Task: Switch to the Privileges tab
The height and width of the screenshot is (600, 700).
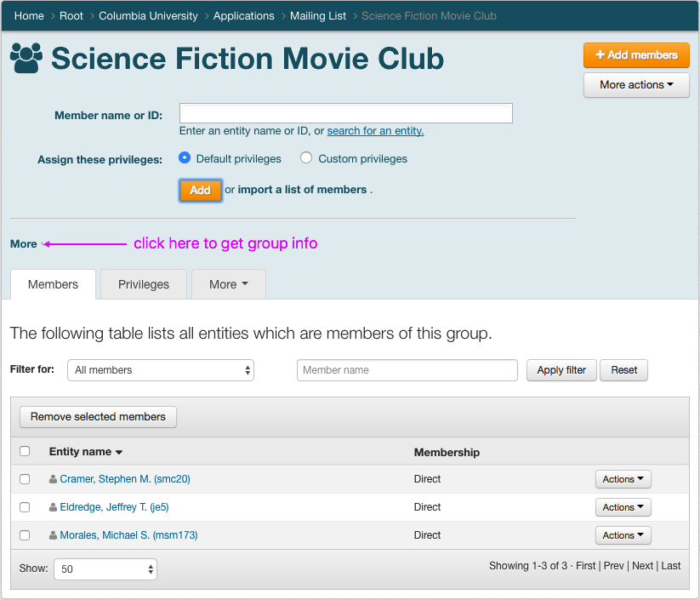Action: (x=144, y=284)
